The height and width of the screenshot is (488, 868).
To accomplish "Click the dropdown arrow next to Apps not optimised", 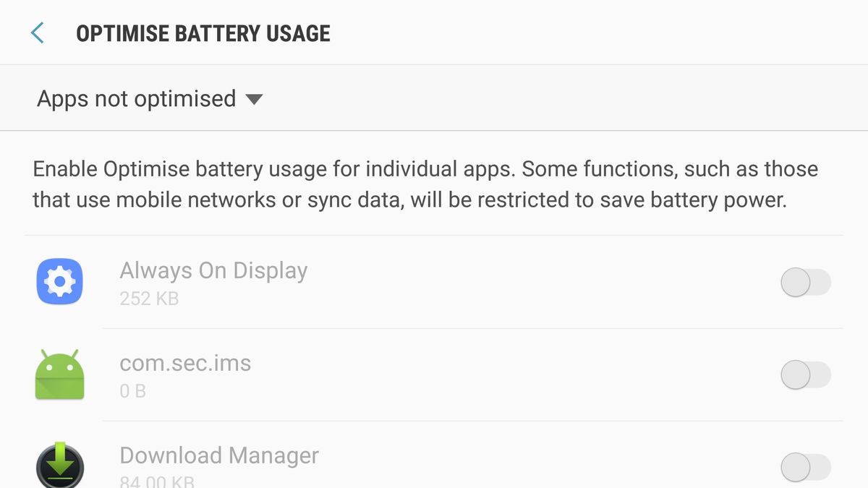I will pyautogui.click(x=253, y=100).
